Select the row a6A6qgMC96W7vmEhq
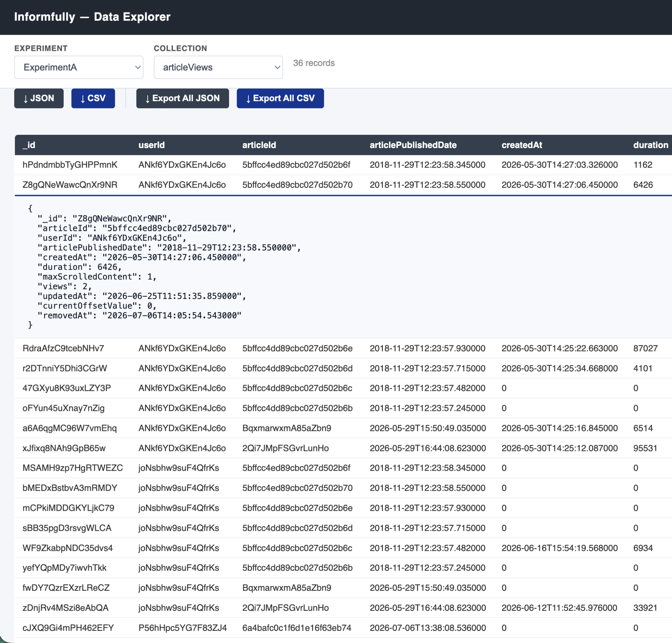672x643 pixels. coord(343,428)
